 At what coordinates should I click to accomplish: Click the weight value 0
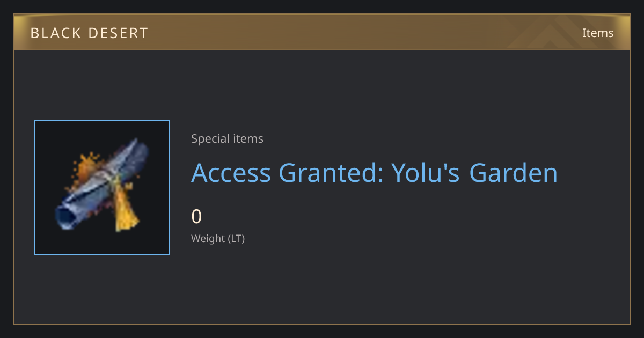click(196, 217)
